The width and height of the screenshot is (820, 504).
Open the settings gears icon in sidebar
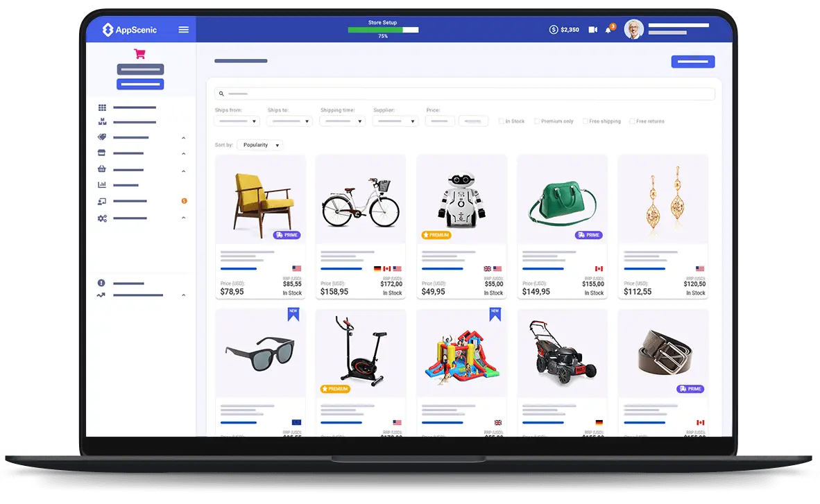tap(102, 218)
